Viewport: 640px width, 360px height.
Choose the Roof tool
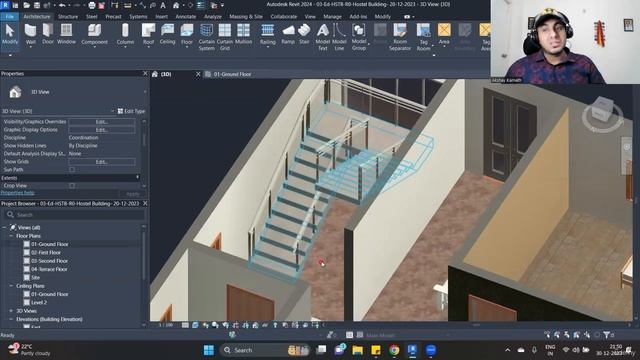coord(148,34)
